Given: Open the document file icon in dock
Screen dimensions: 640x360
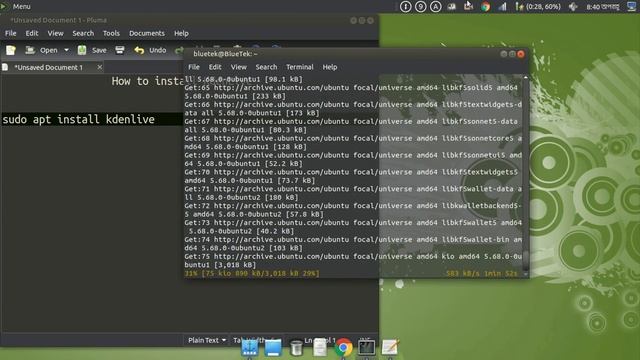Looking at the screenshot, I should click(320, 348).
